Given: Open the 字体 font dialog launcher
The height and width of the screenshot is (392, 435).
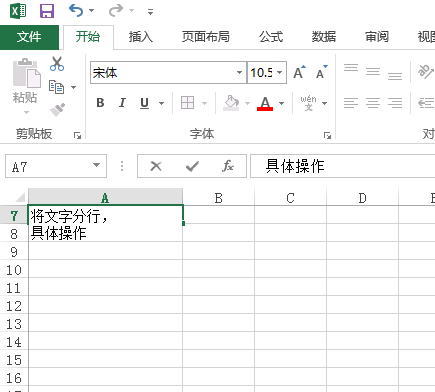Looking at the screenshot, I should tap(327, 135).
